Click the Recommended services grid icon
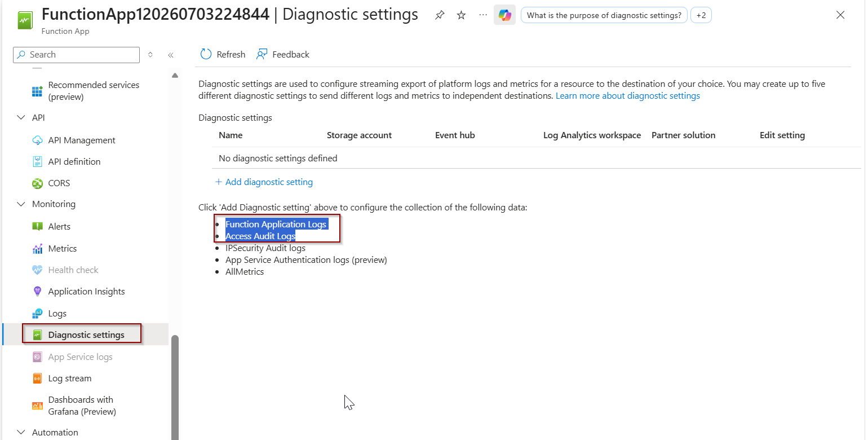 coord(38,91)
